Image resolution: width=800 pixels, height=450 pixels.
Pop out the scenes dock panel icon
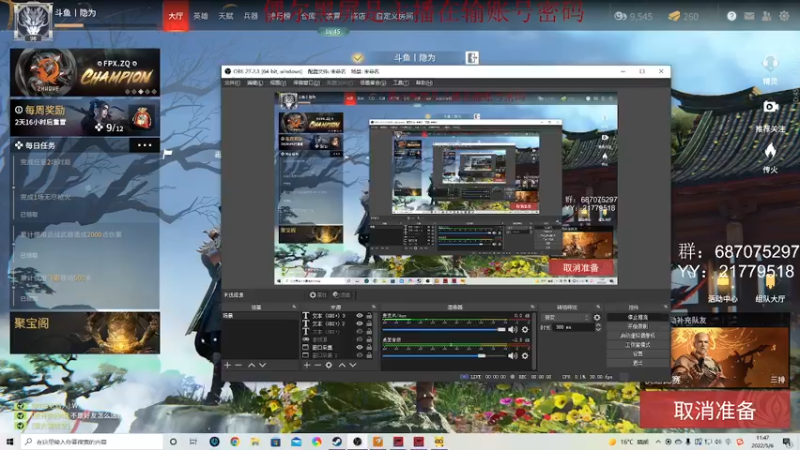coord(294,307)
